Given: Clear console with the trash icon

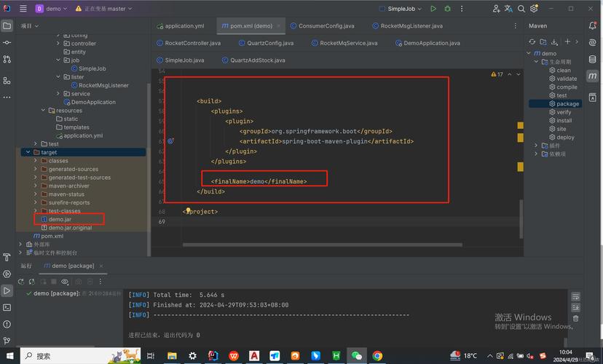Looking at the screenshot, I should (575, 318).
